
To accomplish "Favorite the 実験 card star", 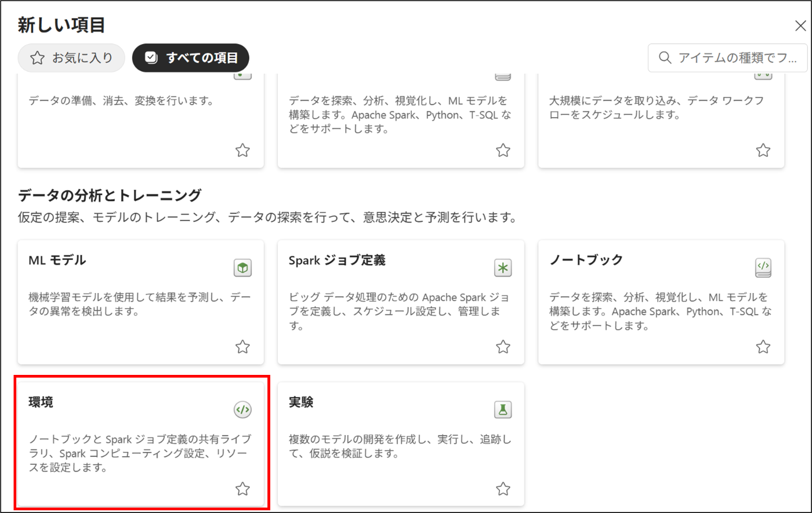I will (x=503, y=489).
